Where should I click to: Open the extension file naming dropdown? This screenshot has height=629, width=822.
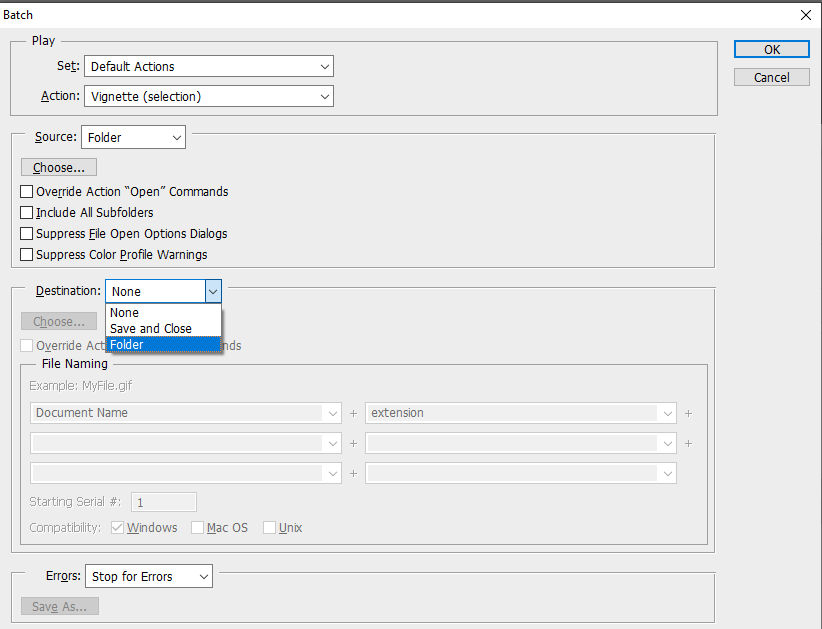[521, 413]
